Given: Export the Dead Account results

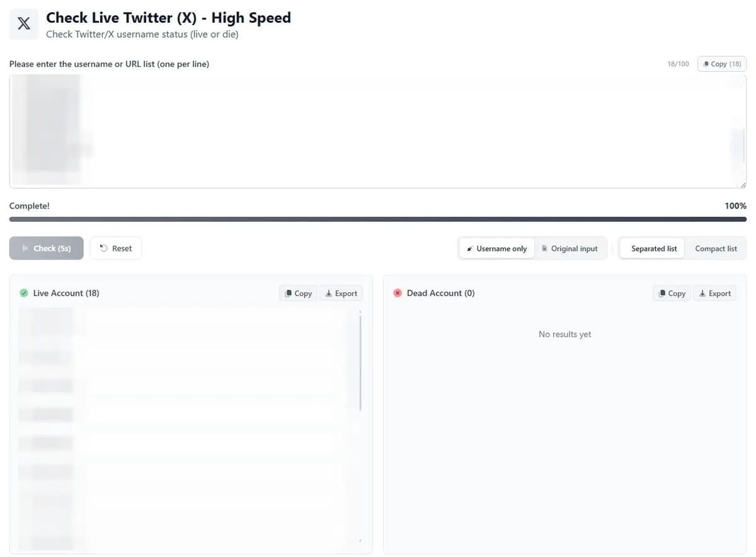Looking at the screenshot, I should click(x=715, y=293).
